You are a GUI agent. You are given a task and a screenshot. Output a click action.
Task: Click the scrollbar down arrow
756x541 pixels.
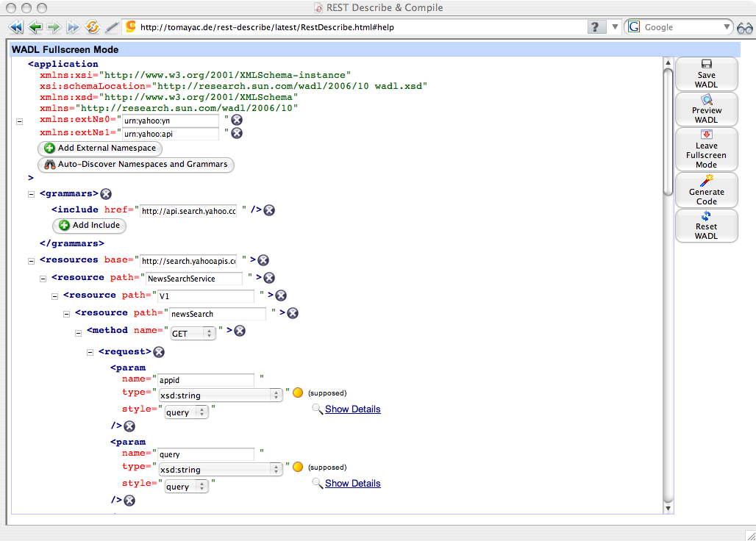pyautogui.click(x=668, y=508)
